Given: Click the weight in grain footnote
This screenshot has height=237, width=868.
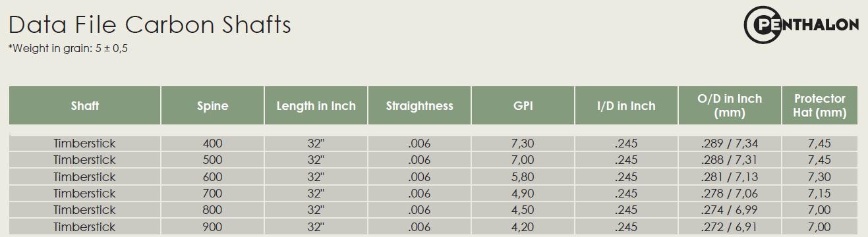Looking at the screenshot, I should pyautogui.click(x=68, y=48).
